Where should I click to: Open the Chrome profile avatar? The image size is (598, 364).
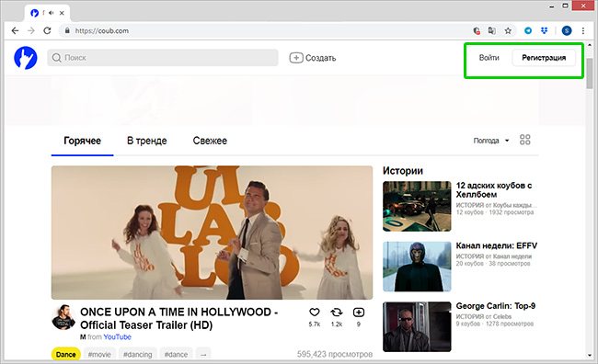click(x=567, y=31)
